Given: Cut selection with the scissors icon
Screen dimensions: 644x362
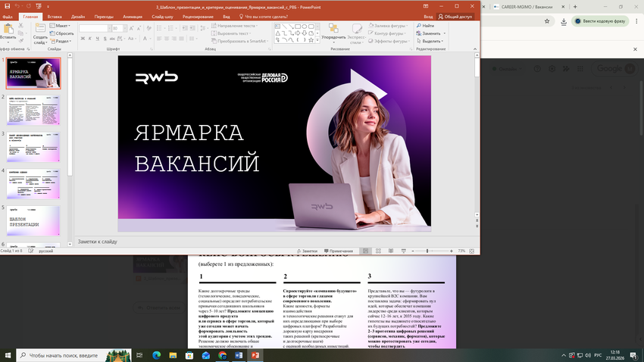Looking at the screenshot, I should point(20,26).
